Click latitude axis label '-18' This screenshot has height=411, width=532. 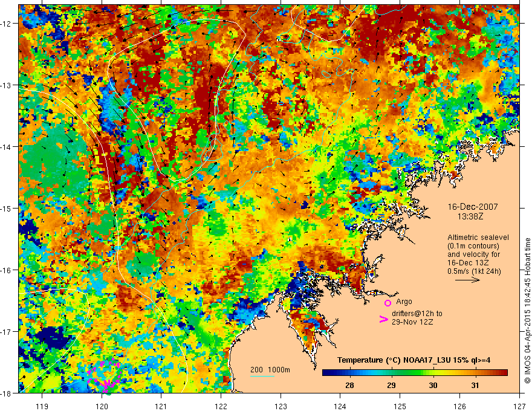6,393
